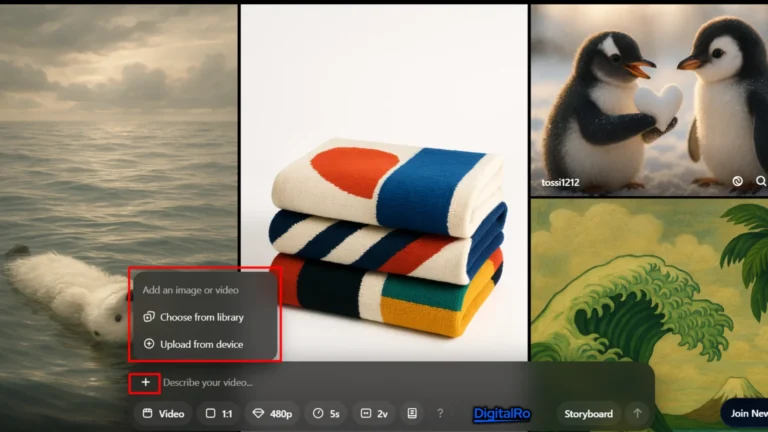Submit the prompt with the up-arrow button
The image size is (768, 432).
pos(636,413)
